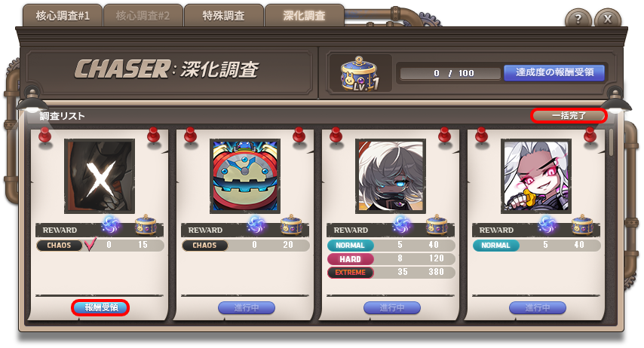Image resolution: width=644 pixels, height=348 pixels.
Task: Click the 一括完了 button
Action: (x=569, y=116)
